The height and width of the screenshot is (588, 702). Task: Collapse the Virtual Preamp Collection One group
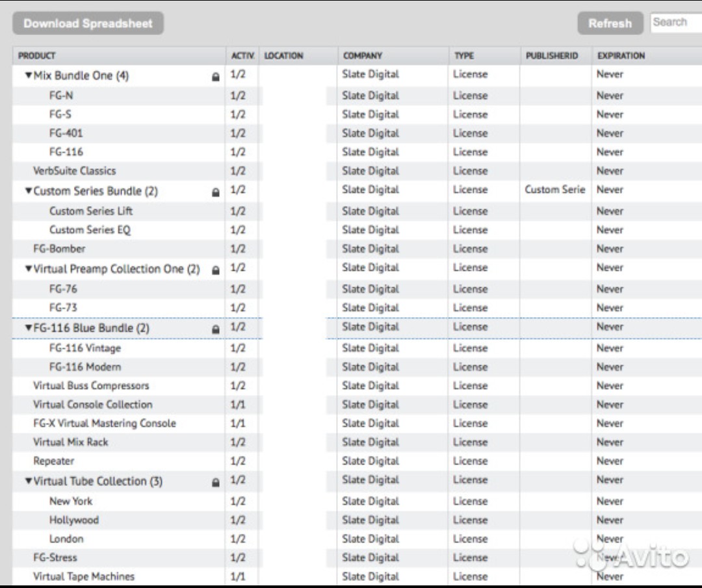(29, 268)
